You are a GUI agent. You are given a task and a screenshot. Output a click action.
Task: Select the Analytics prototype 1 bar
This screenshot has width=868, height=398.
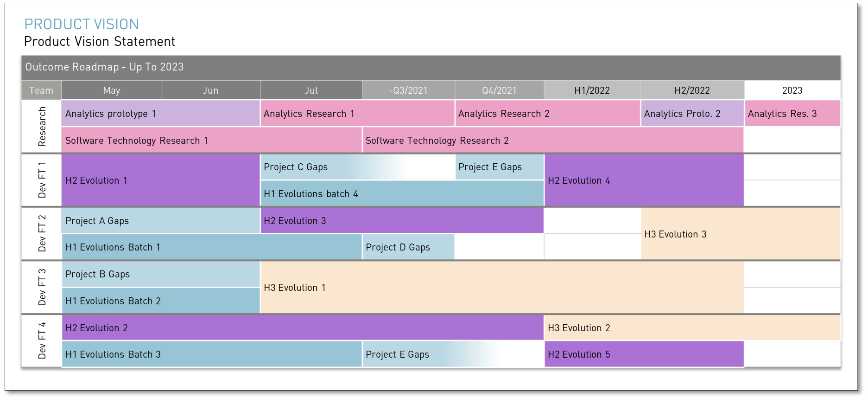pos(160,114)
